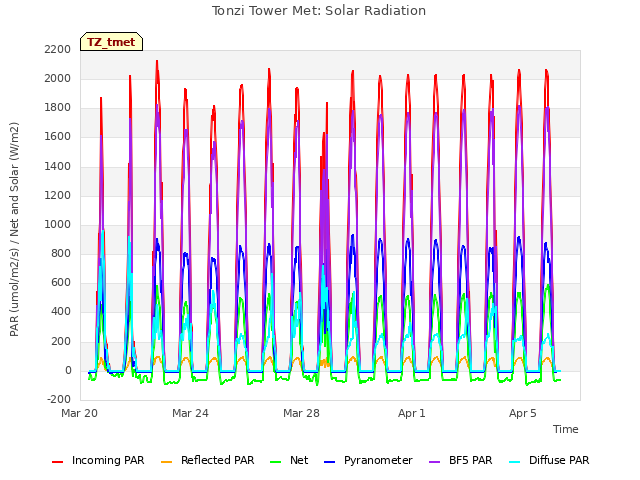Click the 2200 y-axis tick label
Viewport: 640px width, 480px height.
(x=58, y=49)
